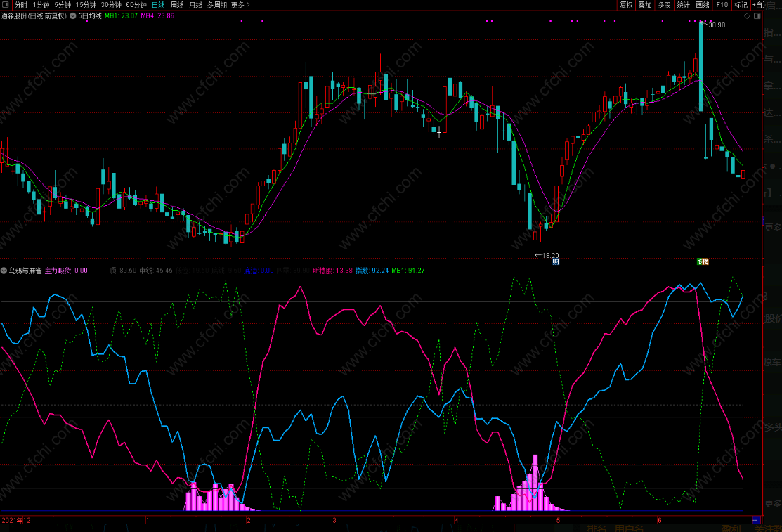This screenshot has height=532, width=782.
Task: Click the 标记 mark button
Action: coord(741,5)
